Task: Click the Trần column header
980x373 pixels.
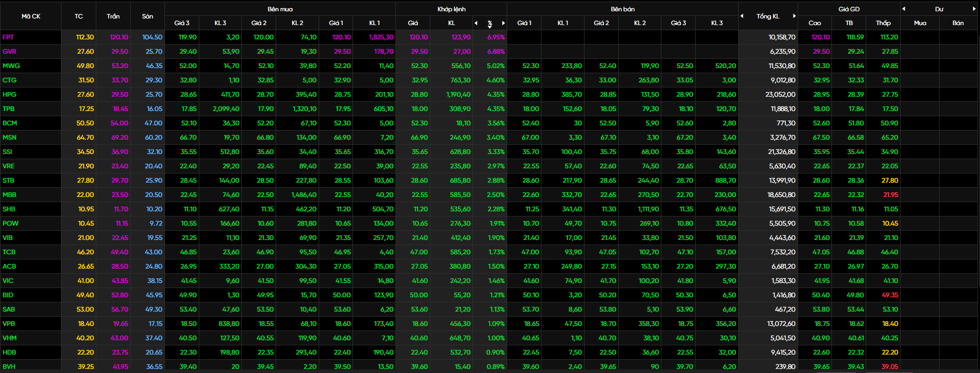Action: pos(113,16)
